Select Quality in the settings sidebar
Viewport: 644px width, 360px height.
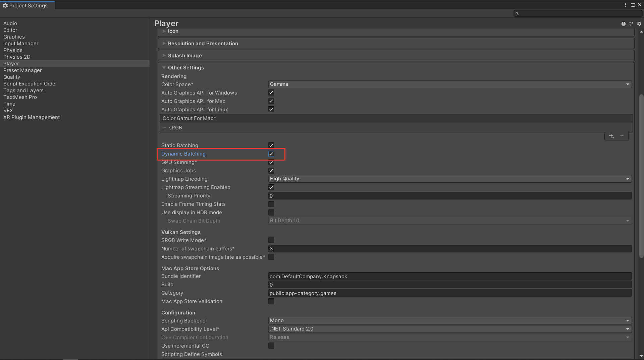tap(12, 77)
